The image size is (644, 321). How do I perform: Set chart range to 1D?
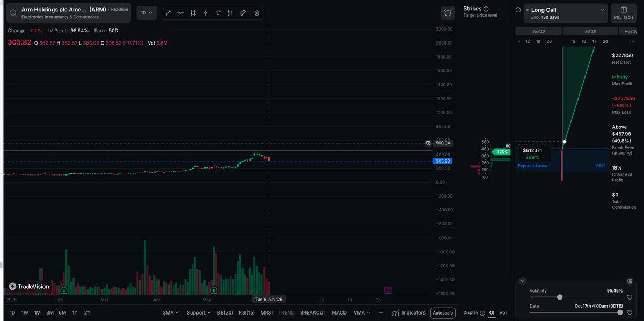(x=12, y=313)
